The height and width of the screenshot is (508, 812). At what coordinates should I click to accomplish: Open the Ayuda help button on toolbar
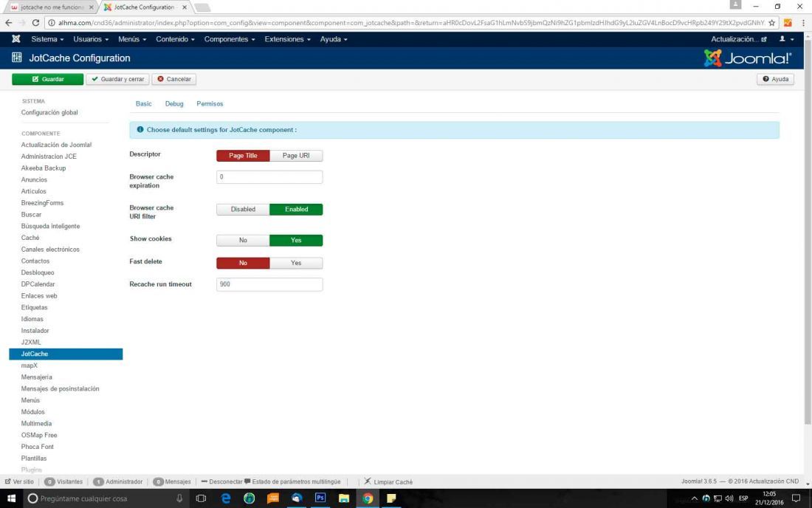coord(775,79)
